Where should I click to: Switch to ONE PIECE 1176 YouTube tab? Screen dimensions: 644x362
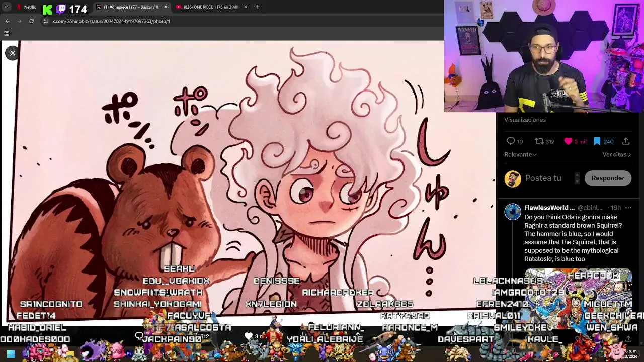click(x=211, y=7)
